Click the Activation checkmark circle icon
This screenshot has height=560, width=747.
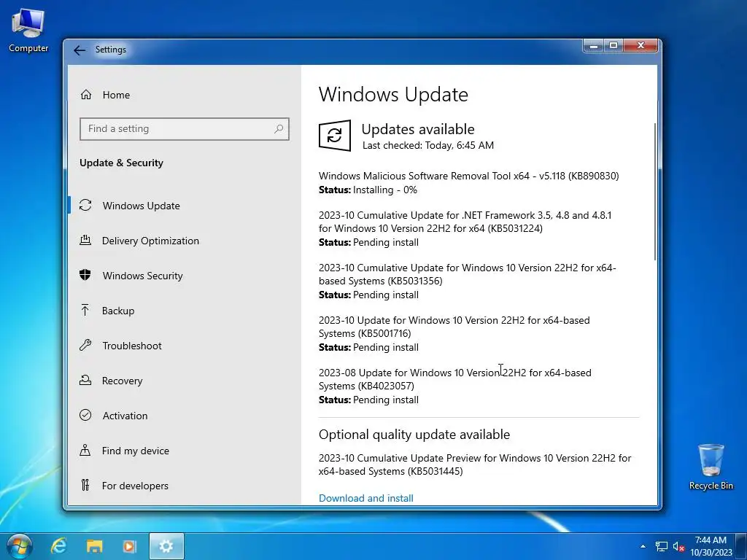(85, 415)
